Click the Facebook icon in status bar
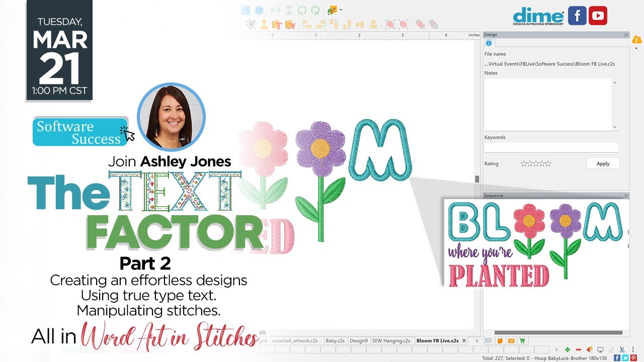 click(x=617, y=358)
